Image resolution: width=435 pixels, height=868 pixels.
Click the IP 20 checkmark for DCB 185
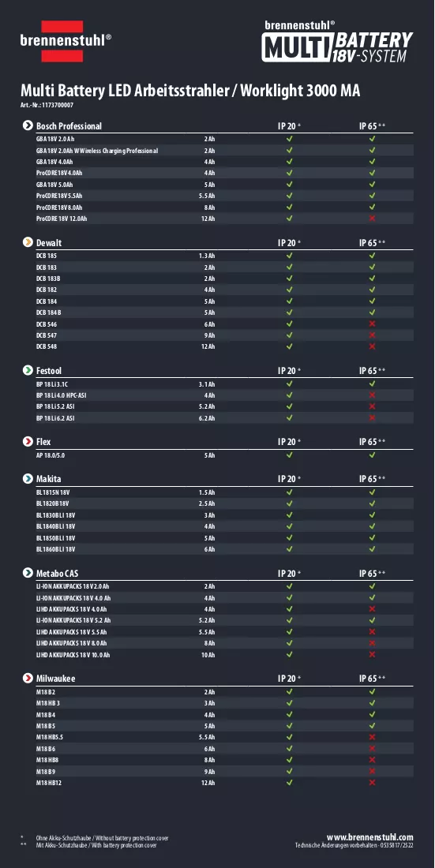point(289,256)
